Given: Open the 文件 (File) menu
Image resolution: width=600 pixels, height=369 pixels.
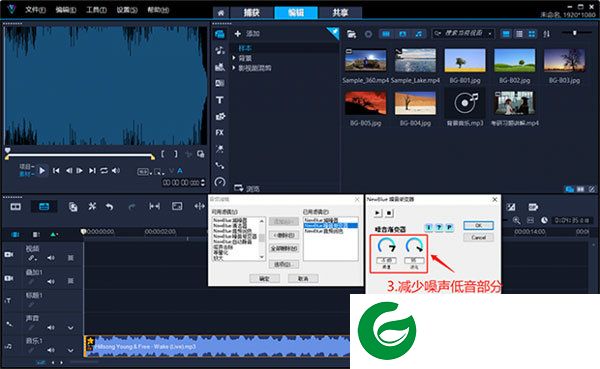Looking at the screenshot, I should (35, 10).
